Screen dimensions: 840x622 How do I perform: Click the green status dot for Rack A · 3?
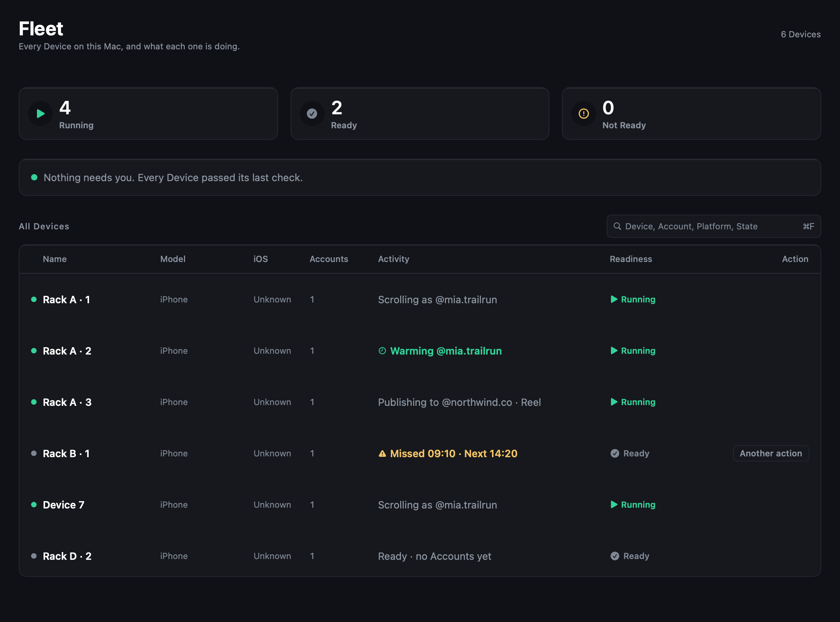pyautogui.click(x=34, y=402)
